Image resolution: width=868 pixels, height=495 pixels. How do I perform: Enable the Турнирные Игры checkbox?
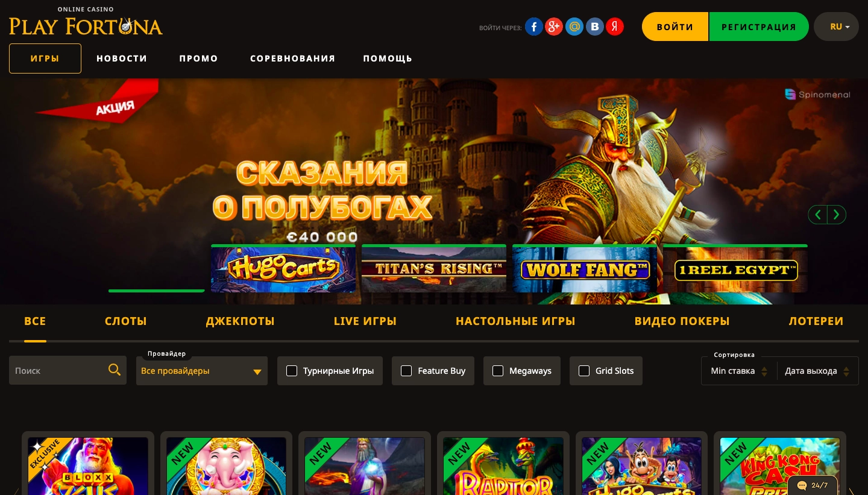292,371
